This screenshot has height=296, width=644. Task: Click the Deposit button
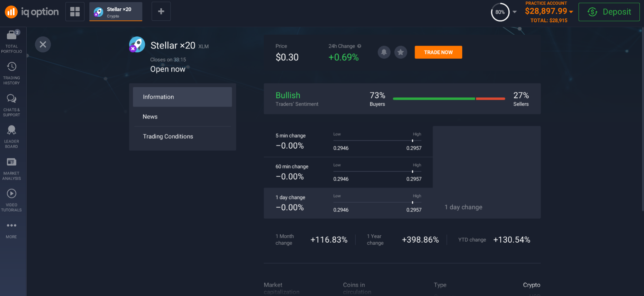609,12
